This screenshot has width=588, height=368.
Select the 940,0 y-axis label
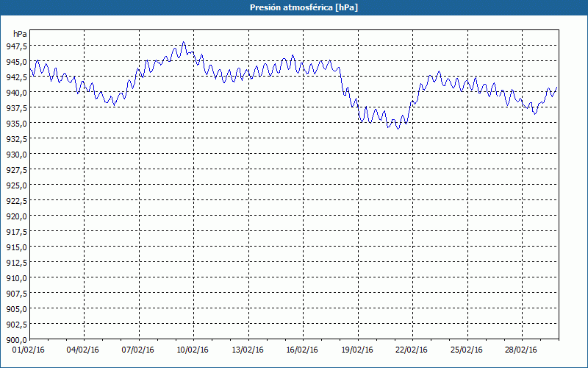[16, 93]
